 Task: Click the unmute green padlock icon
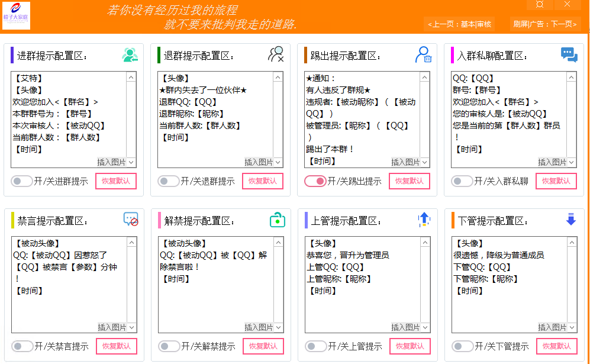point(277,220)
